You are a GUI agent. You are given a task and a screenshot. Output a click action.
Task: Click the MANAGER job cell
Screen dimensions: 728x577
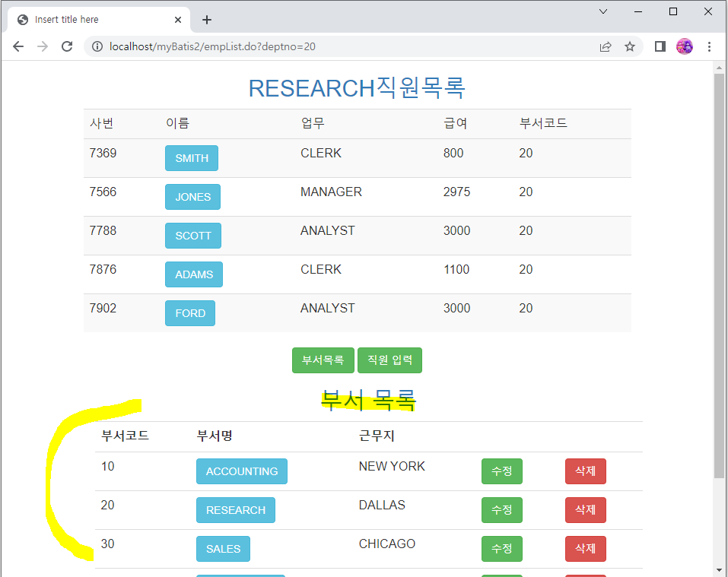331,192
